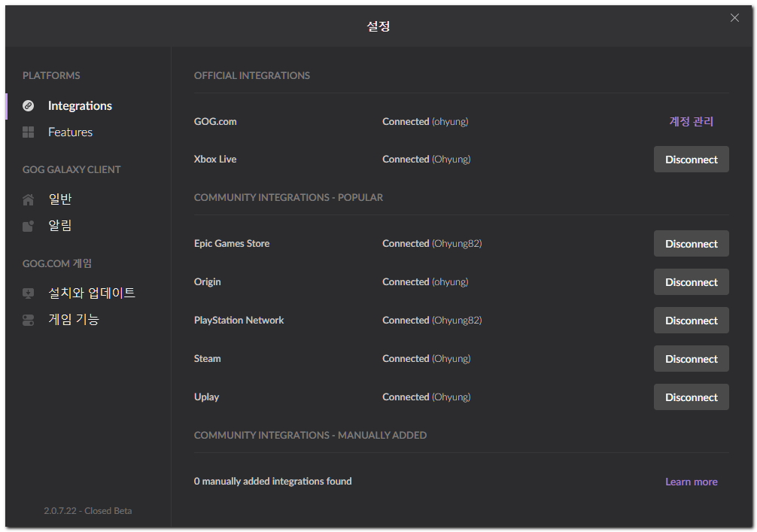
Task: Click the Uplay Connected (Ohyung) status
Action: tap(427, 397)
